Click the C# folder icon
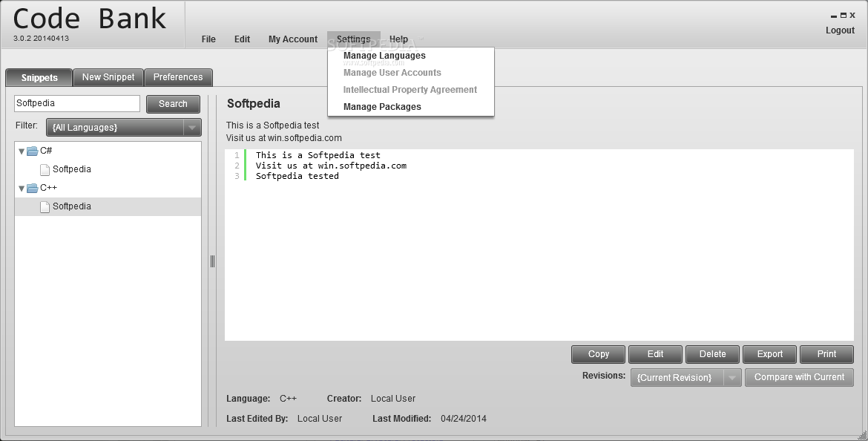The image size is (868, 441). [32, 151]
